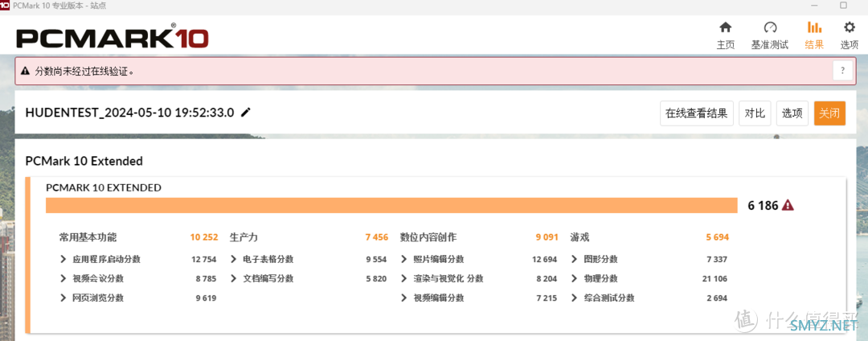Click the orange PCMark 10 Extended score bar

coord(391,205)
